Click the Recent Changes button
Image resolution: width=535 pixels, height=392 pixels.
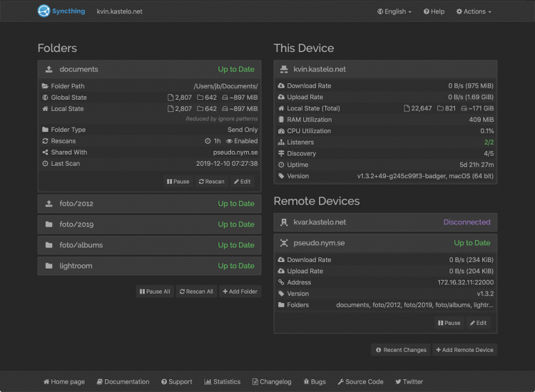(401, 350)
